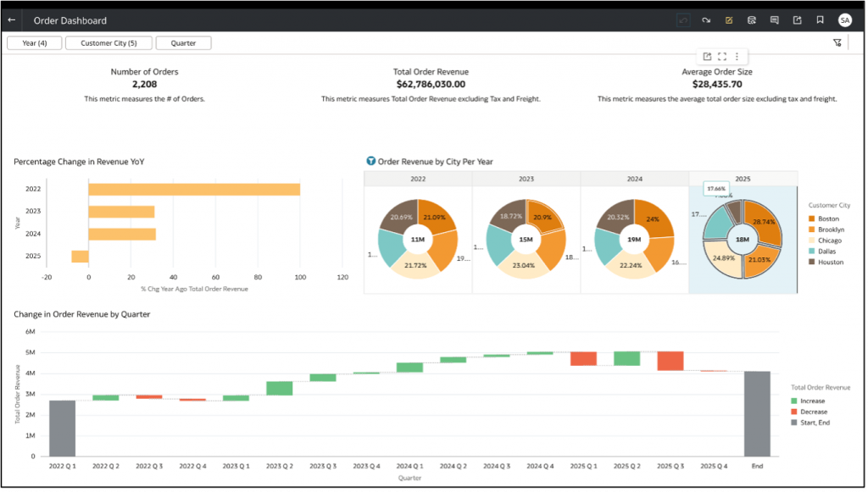The image size is (868, 492).
Task: Click the 2024 pie chart column header
Action: click(634, 180)
